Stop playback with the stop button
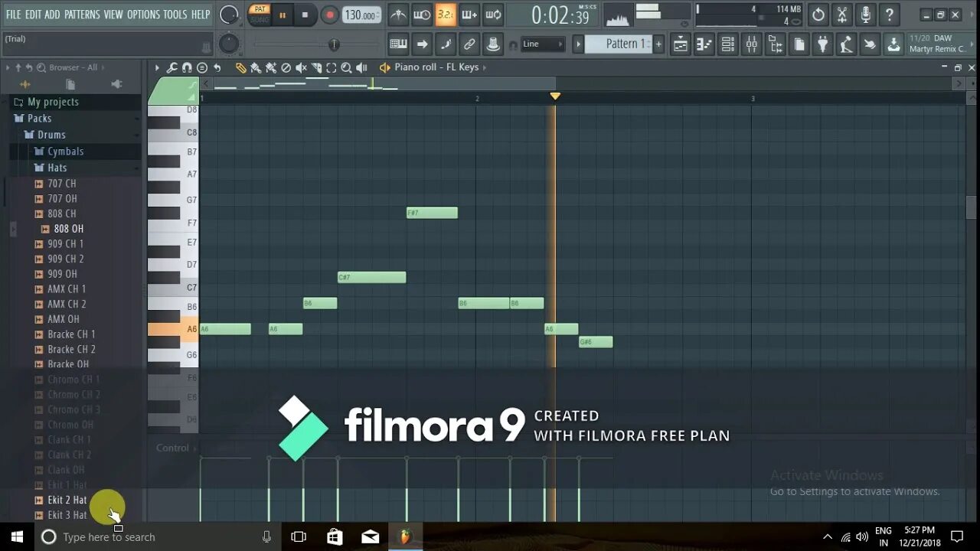The image size is (980, 551). click(x=305, y=15)
